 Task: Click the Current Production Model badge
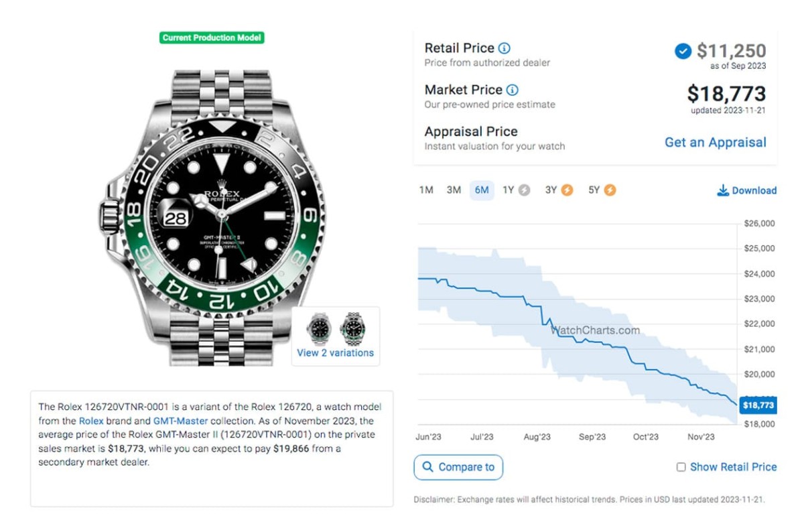pos(212,38)
